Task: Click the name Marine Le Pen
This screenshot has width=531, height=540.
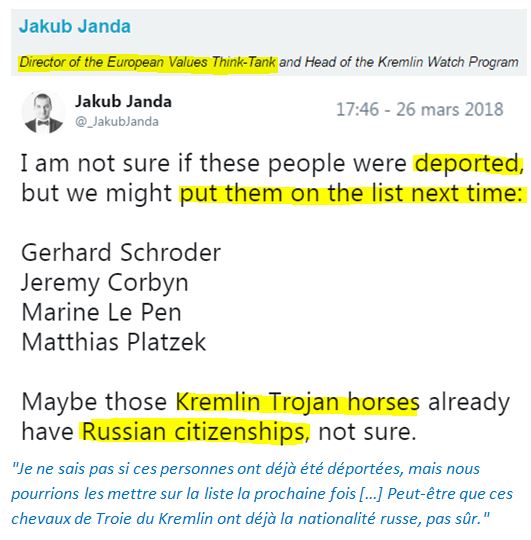Action: point(102,312)
